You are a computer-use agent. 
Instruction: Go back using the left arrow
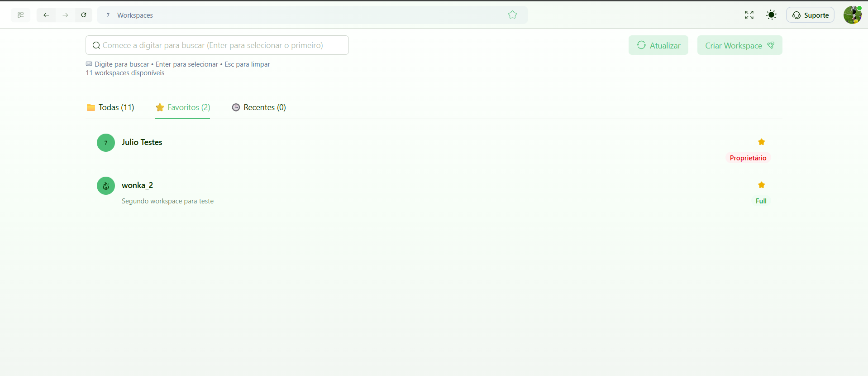(46, 15)
